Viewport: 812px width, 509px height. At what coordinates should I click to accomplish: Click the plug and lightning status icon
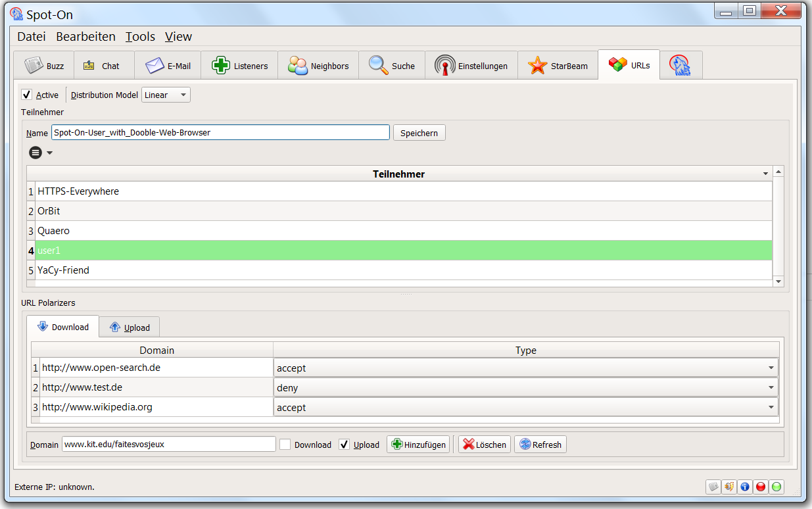[x=729, y=487]
